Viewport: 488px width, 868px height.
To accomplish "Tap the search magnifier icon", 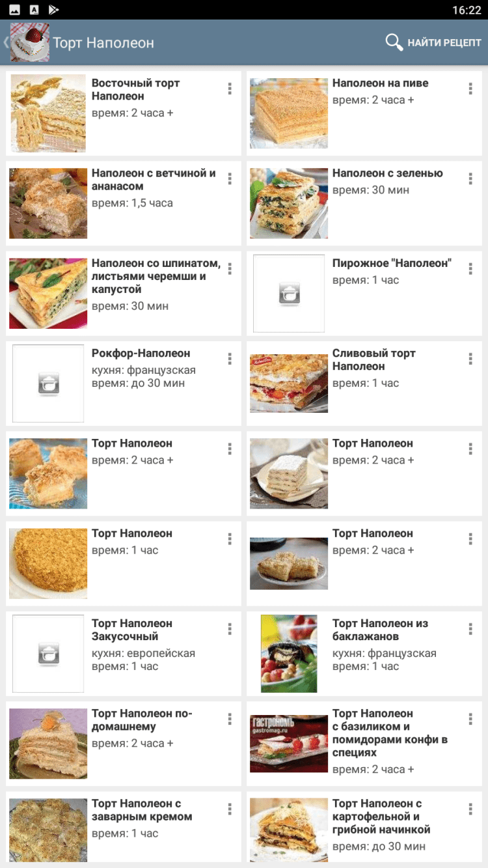I will pyautogui.click(x=394, y=43).
